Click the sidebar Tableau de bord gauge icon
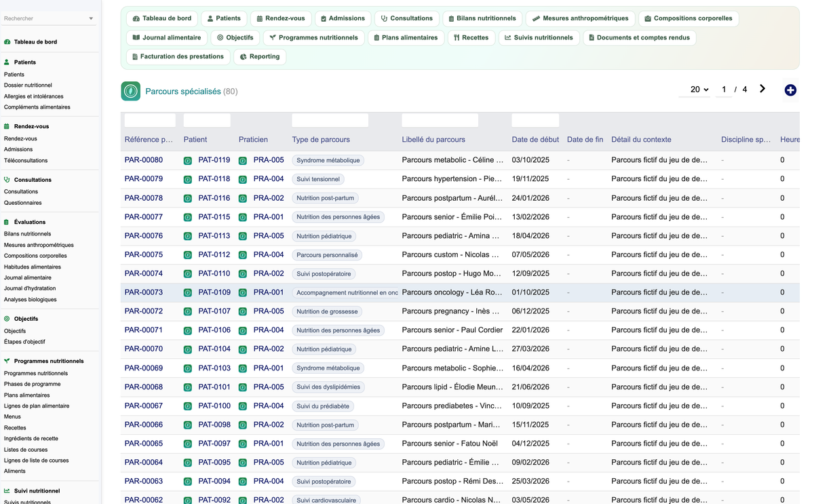Viewport: 814px width, 504px height. point(7,42)
